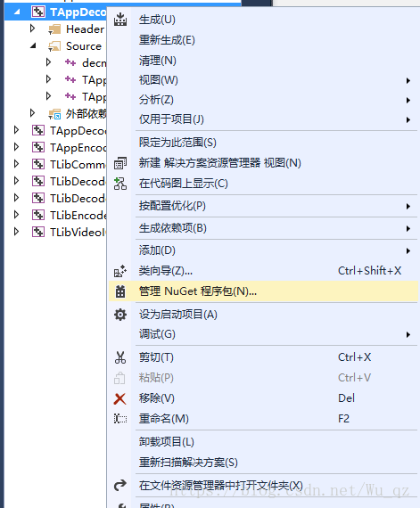Choose 重新生成(E) menu entry
420x508 pixels.
click(263, 40)
